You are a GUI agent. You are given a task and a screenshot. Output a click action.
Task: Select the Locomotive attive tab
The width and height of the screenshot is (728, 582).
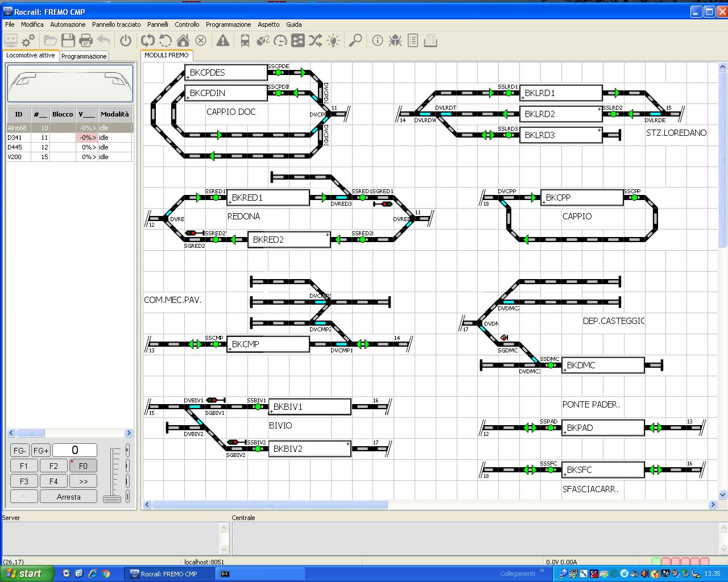pyautogui.click(x=31, y=55)
